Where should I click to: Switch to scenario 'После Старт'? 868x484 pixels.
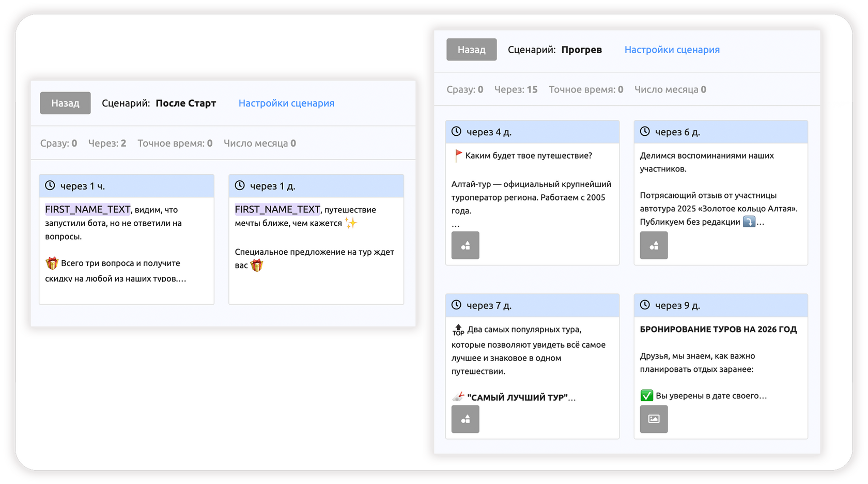pos(187,103)
